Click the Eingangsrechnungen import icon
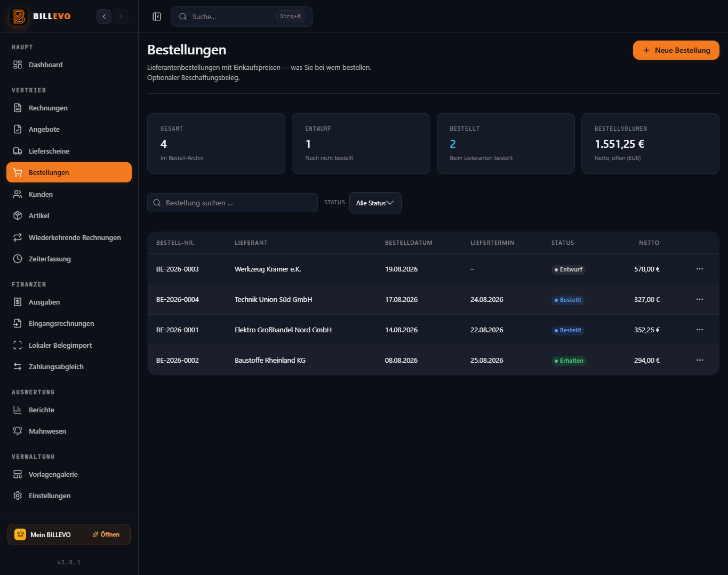 point(18,323)
